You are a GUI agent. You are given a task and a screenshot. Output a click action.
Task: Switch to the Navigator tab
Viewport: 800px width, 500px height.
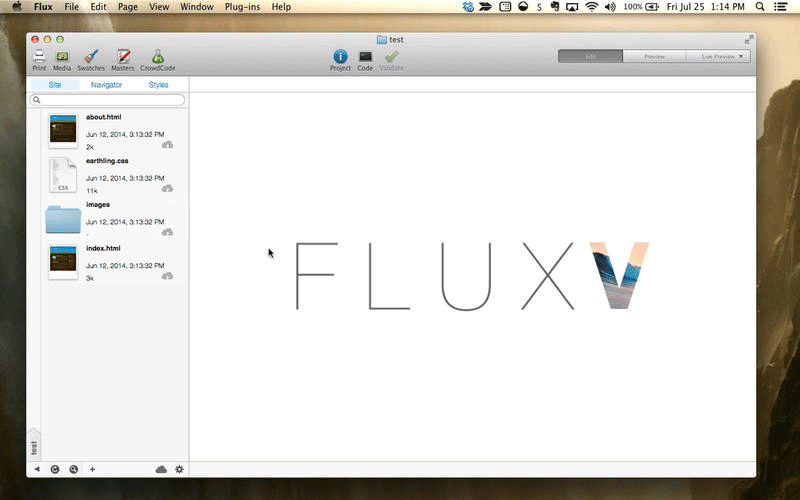point(106,85)
